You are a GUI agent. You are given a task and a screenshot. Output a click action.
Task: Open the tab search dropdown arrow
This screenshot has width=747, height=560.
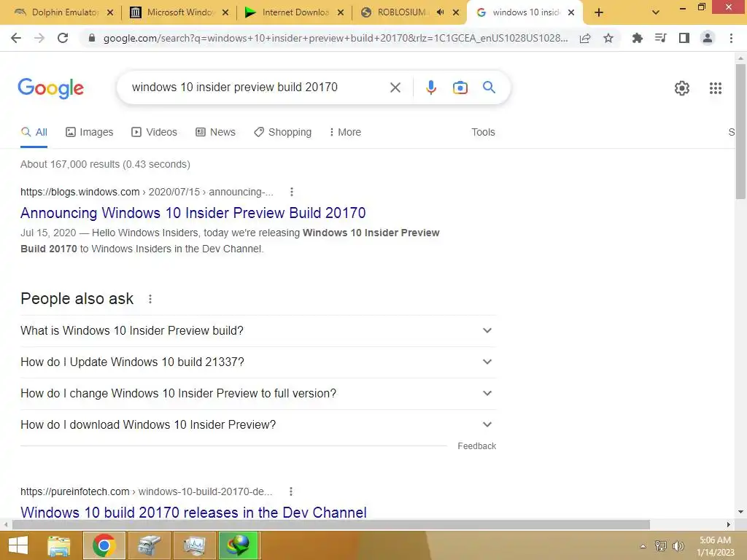click(656, 13)
